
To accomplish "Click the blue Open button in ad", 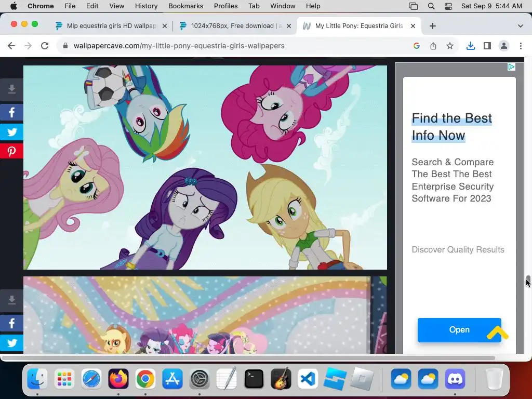I will [459, 330].
